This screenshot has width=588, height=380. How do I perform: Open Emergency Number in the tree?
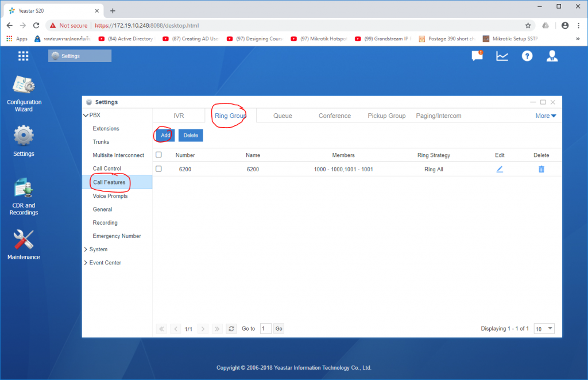coord(117,236)
